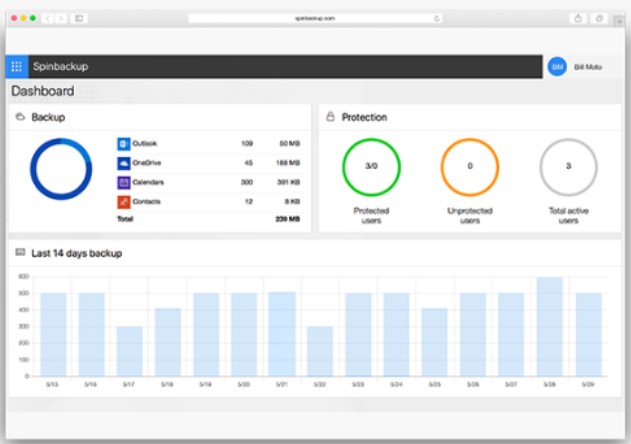The height and width of the screenshot is (444, 631).
Task: Click the bar for 5/29
Action: 588,335
